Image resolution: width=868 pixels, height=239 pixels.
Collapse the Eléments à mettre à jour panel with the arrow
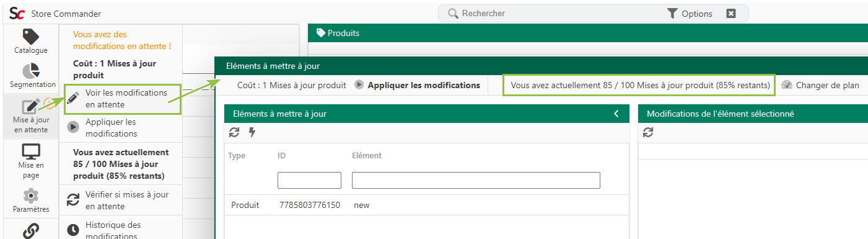pos(616,114)
